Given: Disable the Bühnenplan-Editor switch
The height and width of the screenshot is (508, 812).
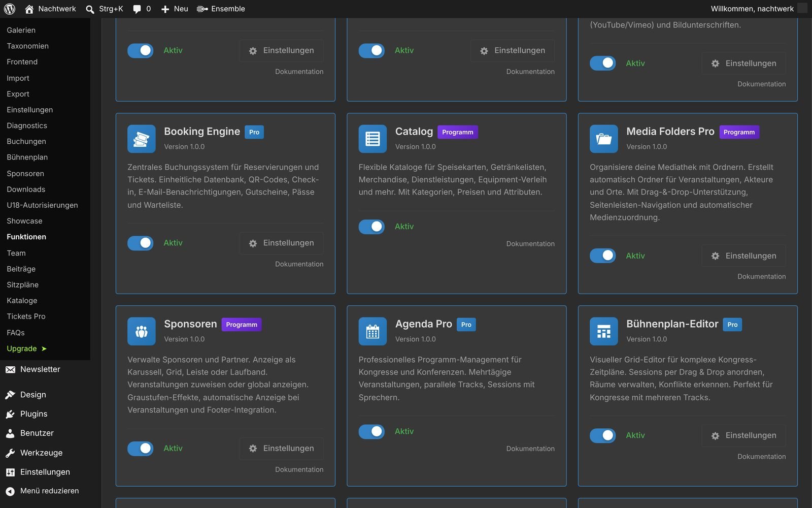Looking at the screenshot, I should click(x=603, y=435).
